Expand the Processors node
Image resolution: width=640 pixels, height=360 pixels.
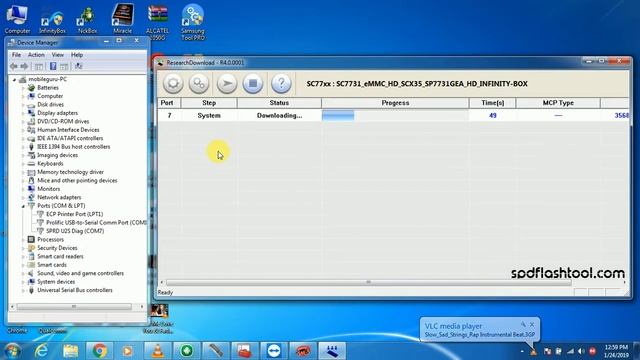coord(23,240)
